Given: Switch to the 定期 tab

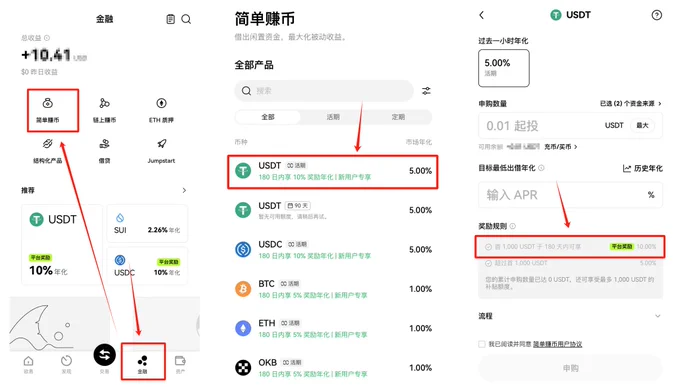Looking at the screenshot, I should [398, 117].
